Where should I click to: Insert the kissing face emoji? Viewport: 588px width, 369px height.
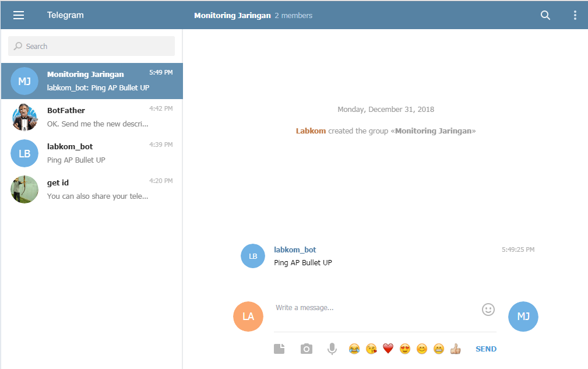coord(371,349)
